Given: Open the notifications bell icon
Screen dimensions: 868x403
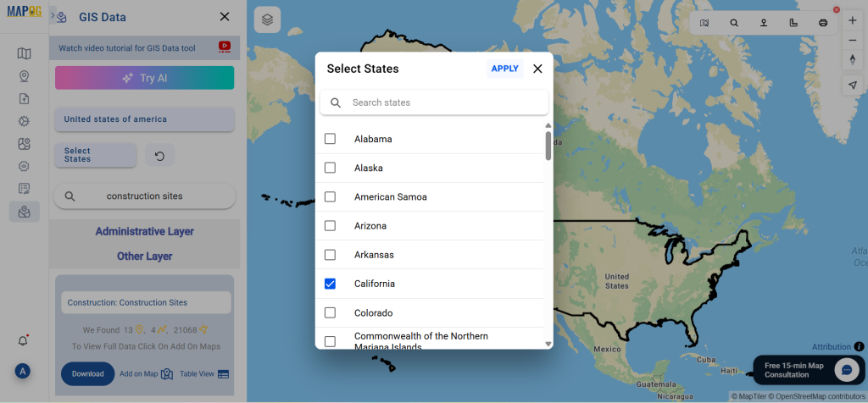Looking at the screenshot, I should [23, 341].
